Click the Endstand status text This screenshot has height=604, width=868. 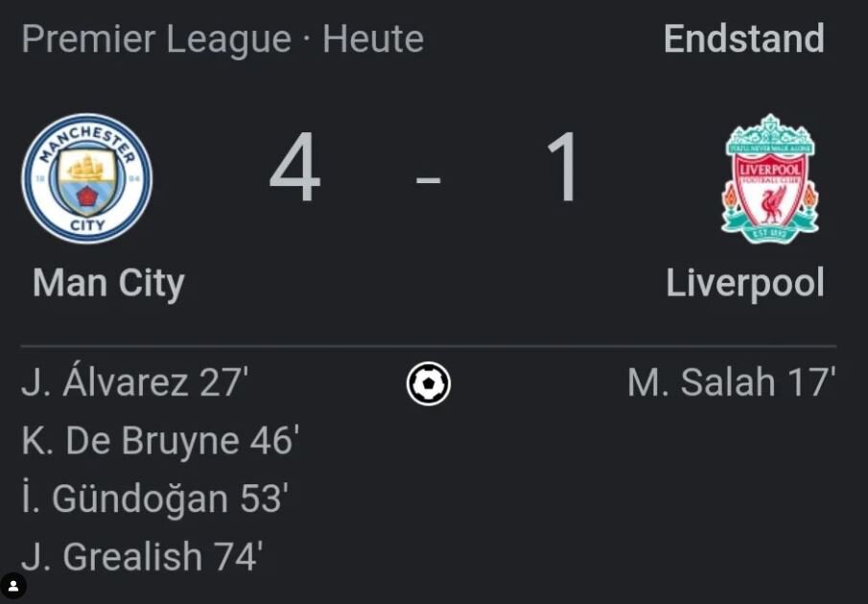coord(744,38)
